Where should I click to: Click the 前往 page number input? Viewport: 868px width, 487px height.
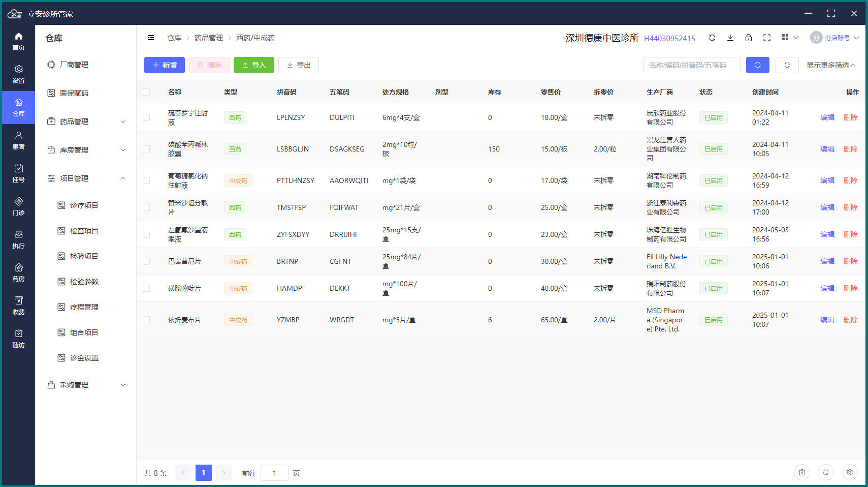click(x=275, y=473)
